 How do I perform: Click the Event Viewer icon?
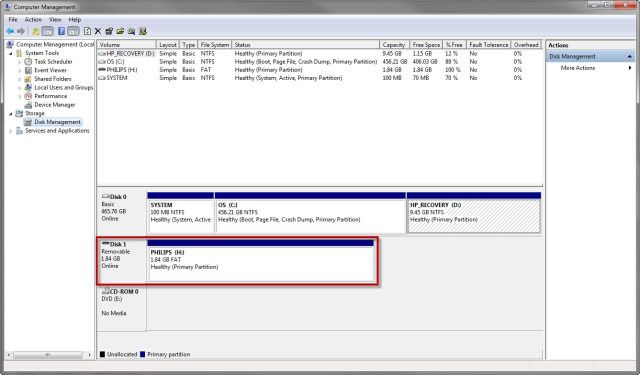pos(28,70)
